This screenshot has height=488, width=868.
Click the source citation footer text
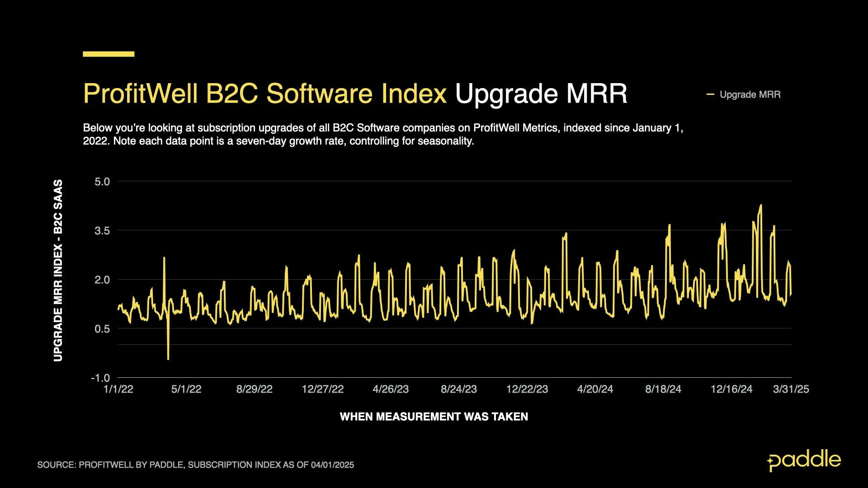195,465
